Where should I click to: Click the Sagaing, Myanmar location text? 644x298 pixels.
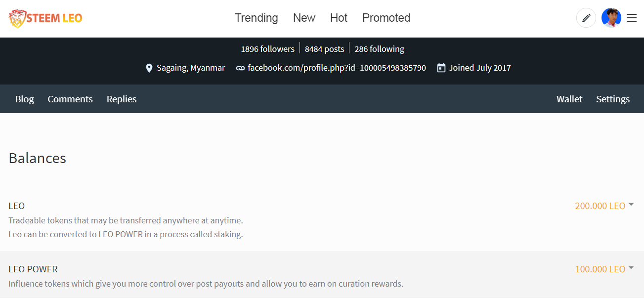point(191,68)
